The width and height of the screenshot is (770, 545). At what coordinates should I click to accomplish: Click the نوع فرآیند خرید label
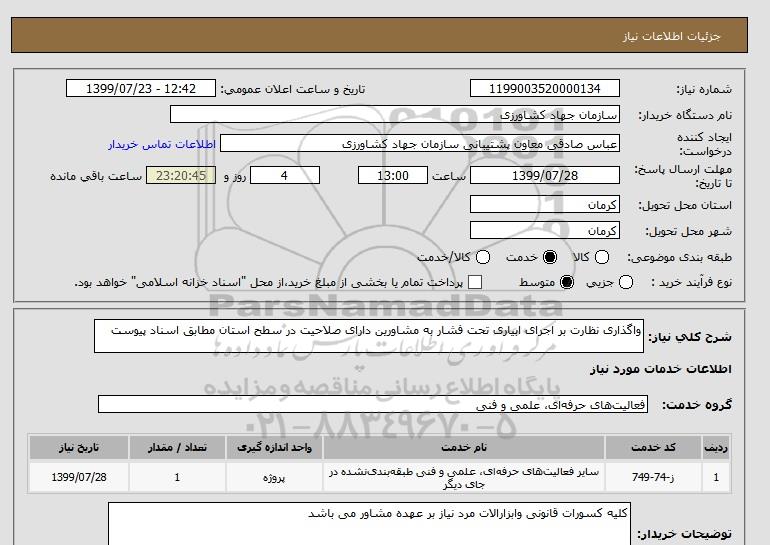(x=691, y=282)
